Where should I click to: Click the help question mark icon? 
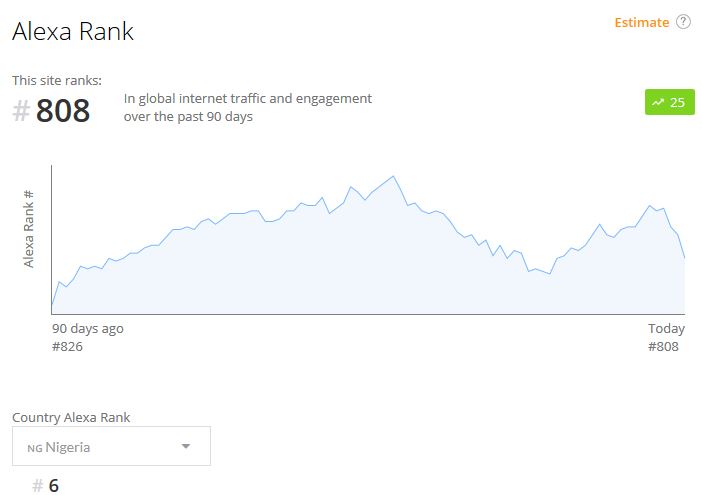coord(684,22)
